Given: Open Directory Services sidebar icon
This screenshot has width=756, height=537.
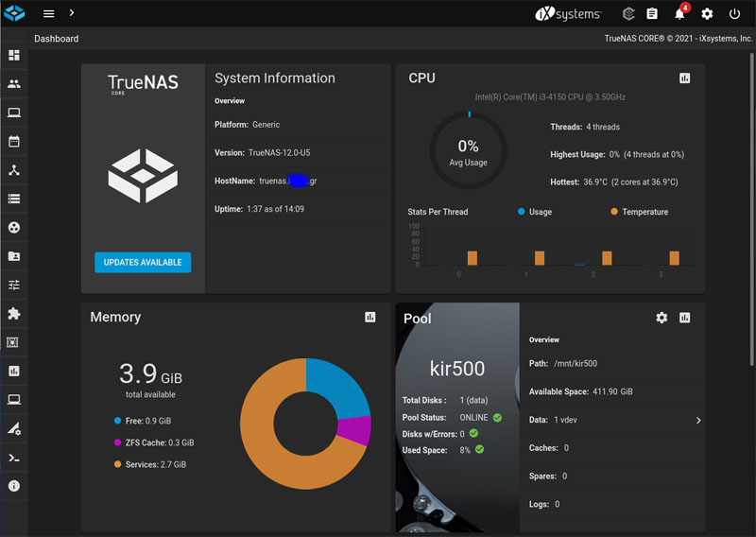Looking at the screenshot, I should pyautogui.click(x=14, y=227).
